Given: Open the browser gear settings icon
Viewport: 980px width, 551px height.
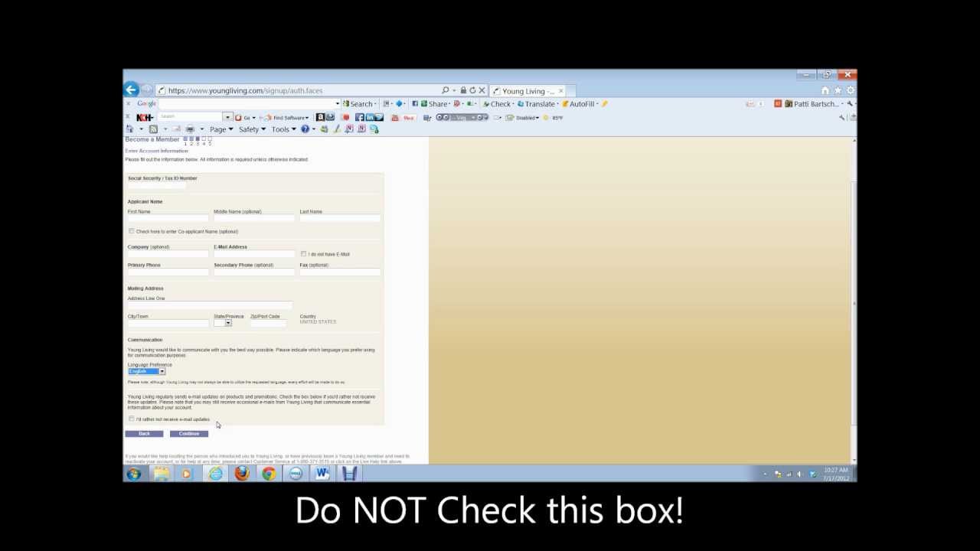Looking at the screenshot, I should [850, 90].
